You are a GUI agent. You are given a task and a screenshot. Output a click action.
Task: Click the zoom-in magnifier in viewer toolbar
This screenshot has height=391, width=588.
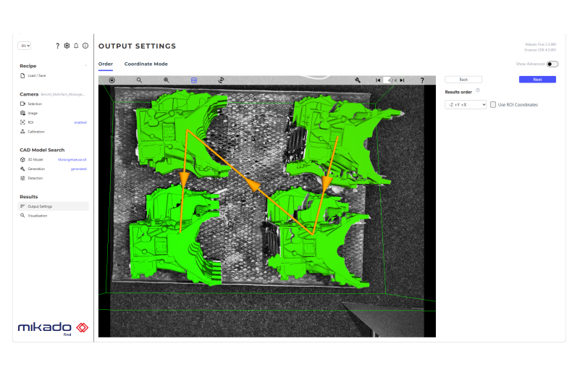tap(167, 80)
